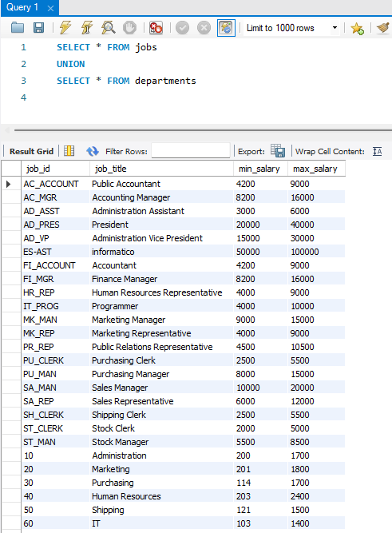Viewport: 392px width, 533px height.
Task: Export recordset using the Export icon
Action: coord(278,150)
